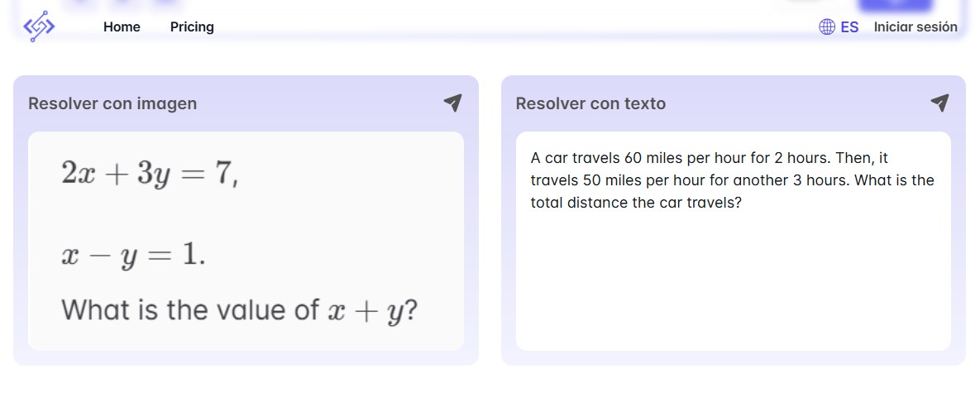Click the globe language icon
This screenshot has width=980, height=407.
pos(826,26)
